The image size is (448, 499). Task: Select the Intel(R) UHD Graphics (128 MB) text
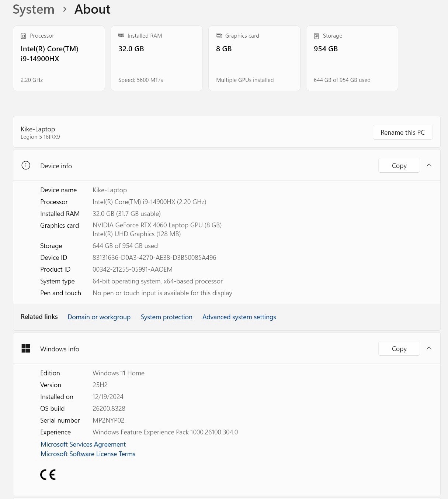coord(136,234)
